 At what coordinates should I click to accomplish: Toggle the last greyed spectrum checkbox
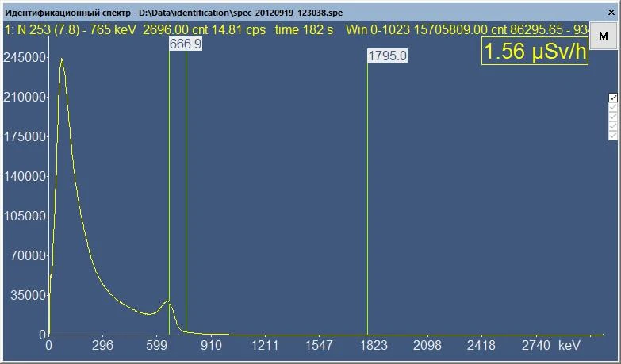coord(613,136)
